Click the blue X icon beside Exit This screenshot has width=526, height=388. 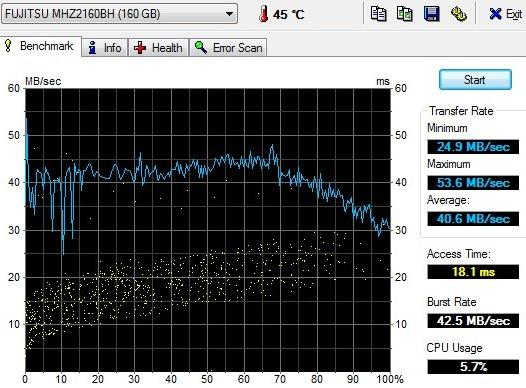point(495,14)
